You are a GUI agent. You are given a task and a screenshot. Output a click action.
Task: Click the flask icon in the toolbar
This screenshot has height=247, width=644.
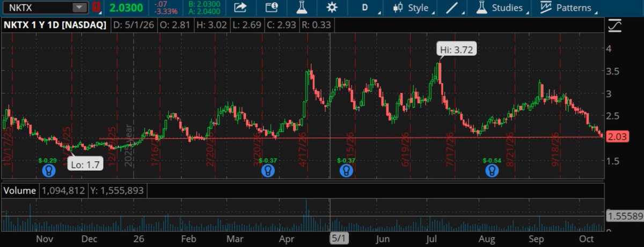click(303, 8)
